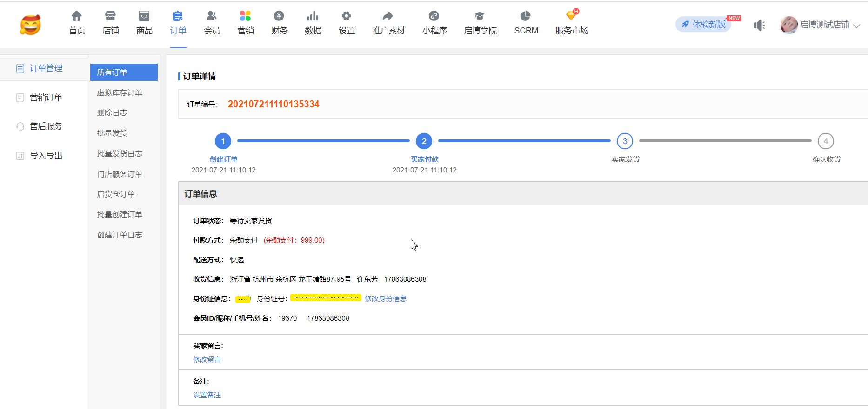
Task: Click the data (数据) bar chart icon
Action: point(313,16)
